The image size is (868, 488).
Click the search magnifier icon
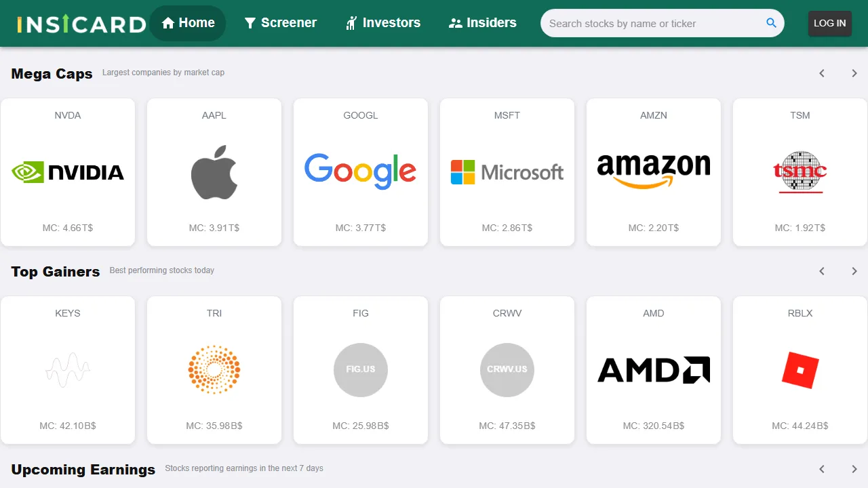pos(771,22)
